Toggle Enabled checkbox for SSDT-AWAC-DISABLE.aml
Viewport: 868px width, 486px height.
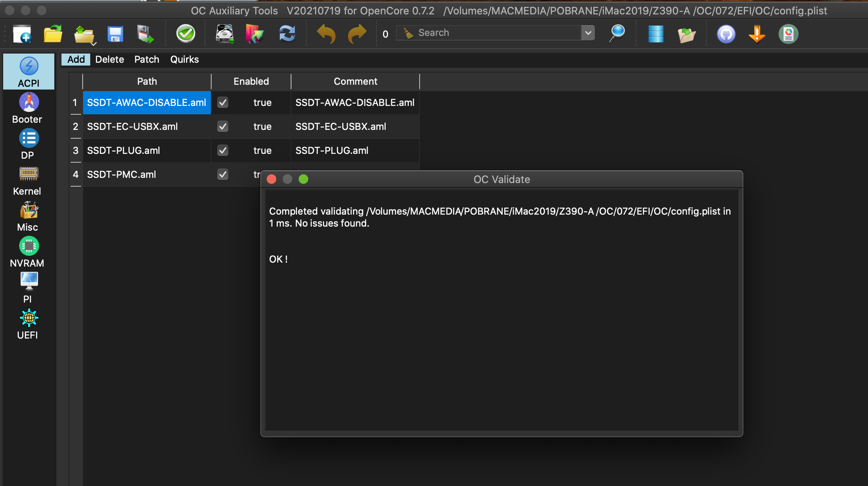(223, 103)
